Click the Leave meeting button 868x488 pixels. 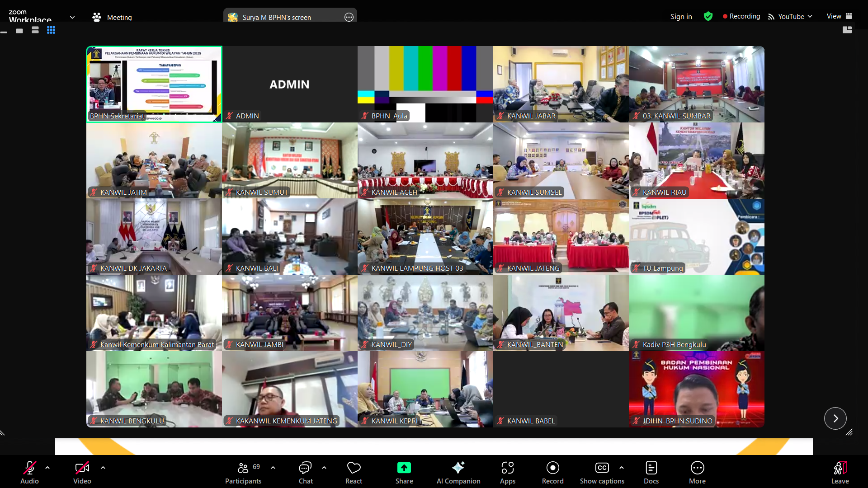pos(840,472)
